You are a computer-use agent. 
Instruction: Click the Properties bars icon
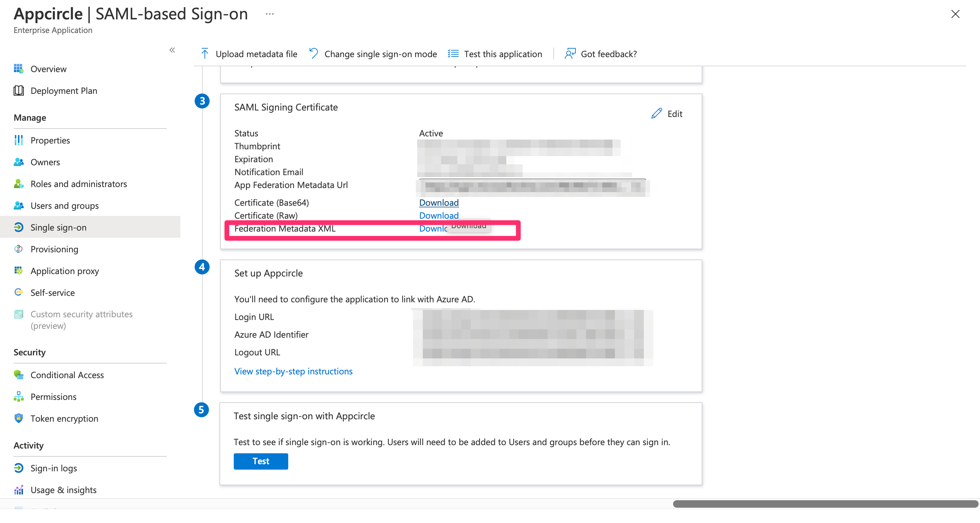(x=19, y=140)
